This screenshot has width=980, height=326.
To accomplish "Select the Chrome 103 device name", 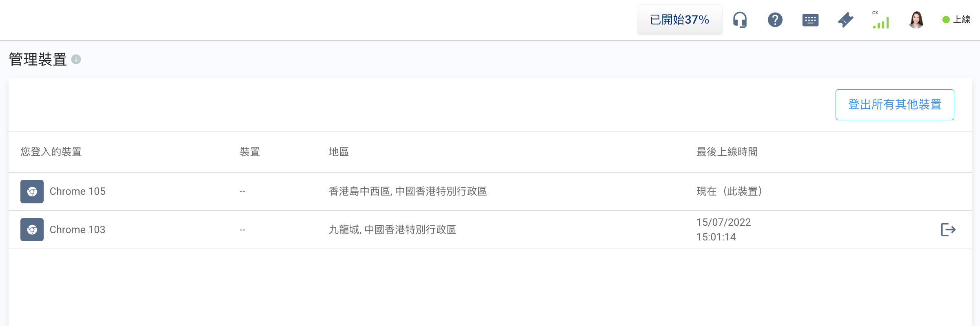I will (78, 230).
